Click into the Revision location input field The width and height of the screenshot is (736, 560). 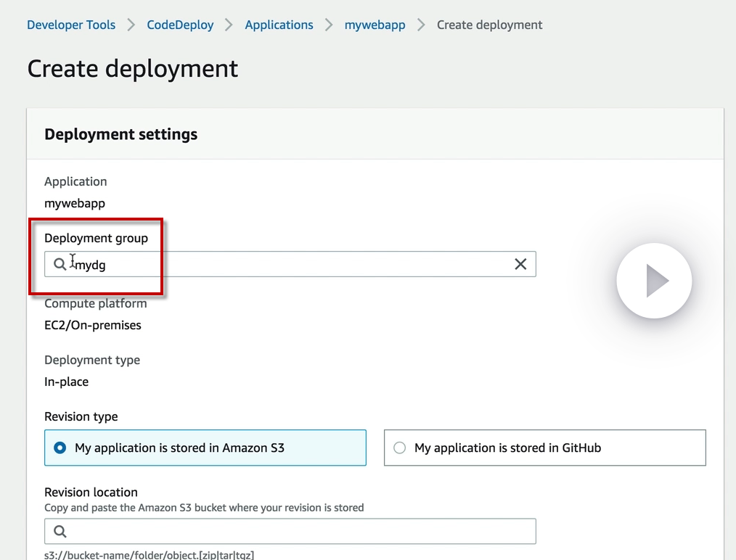(x=290, y=531)
